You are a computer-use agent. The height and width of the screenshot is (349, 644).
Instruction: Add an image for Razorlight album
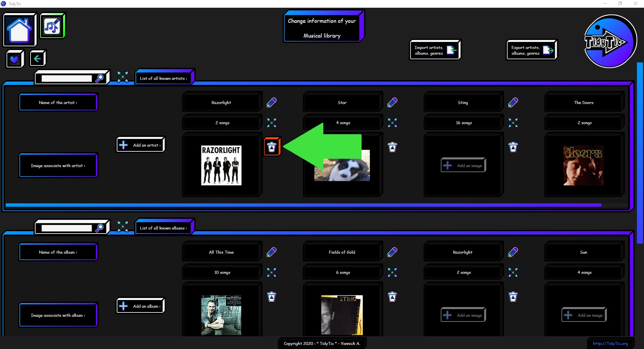464,315
